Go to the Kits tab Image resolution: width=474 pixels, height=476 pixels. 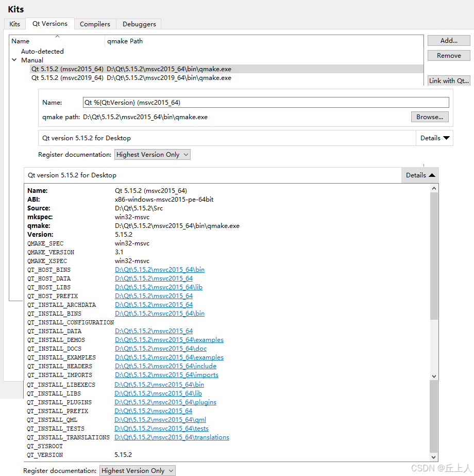click(14, 24)
